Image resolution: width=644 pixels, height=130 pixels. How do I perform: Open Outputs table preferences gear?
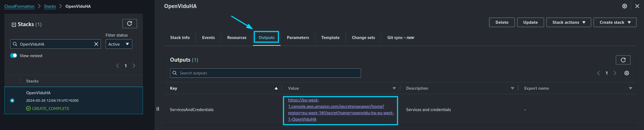coord(627,73)
